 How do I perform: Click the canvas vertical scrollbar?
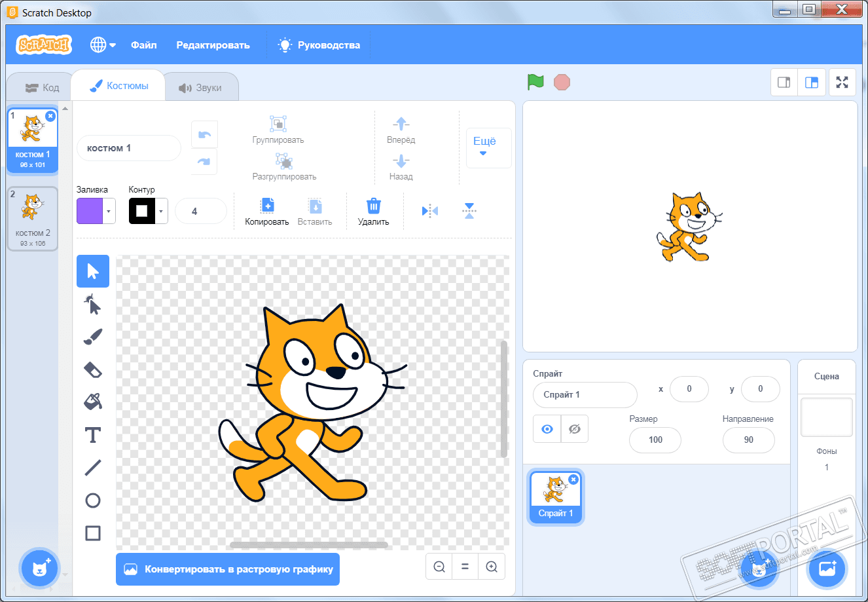[504, 398]
